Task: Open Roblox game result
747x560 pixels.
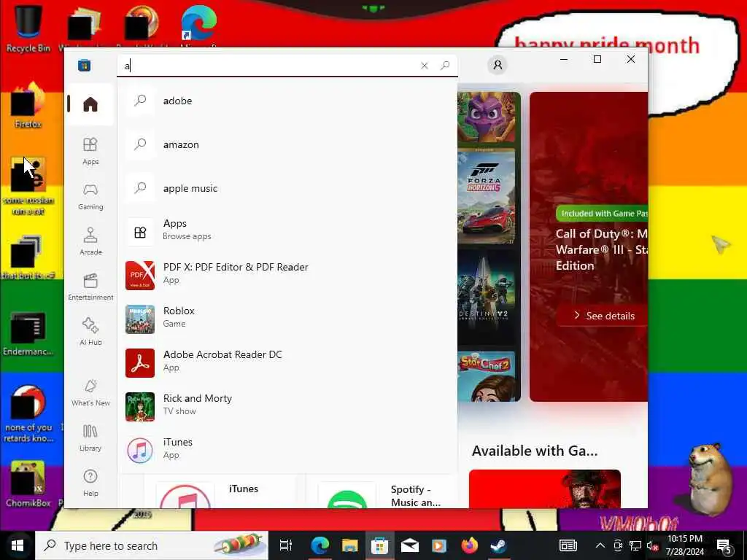Action: coord(287,319)
